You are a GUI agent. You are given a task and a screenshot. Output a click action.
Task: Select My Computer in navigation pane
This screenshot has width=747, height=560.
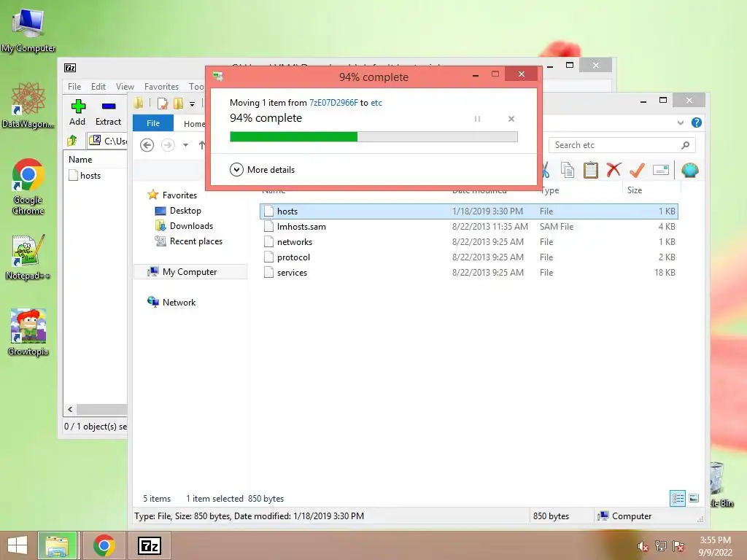coord(190,271)
